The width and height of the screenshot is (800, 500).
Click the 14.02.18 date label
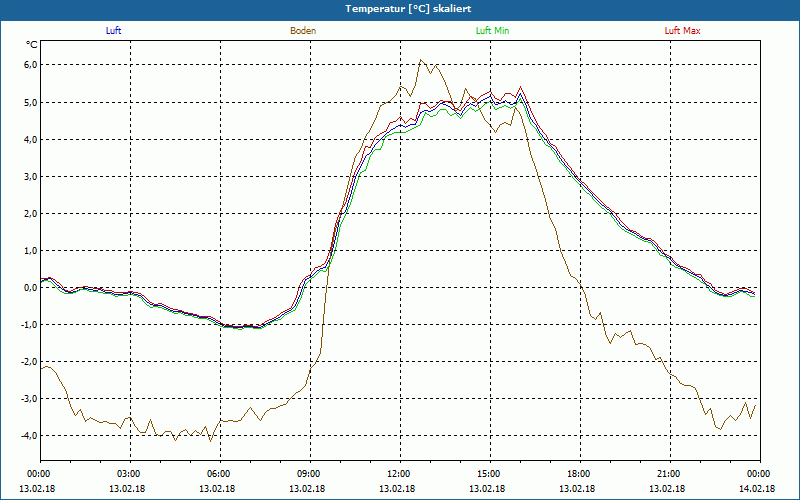(757, 489)
